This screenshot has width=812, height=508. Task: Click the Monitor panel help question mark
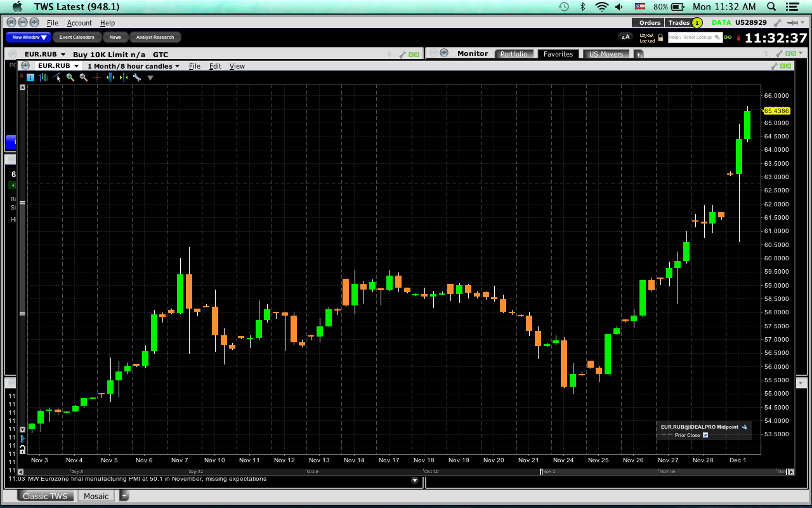(765, 54)
